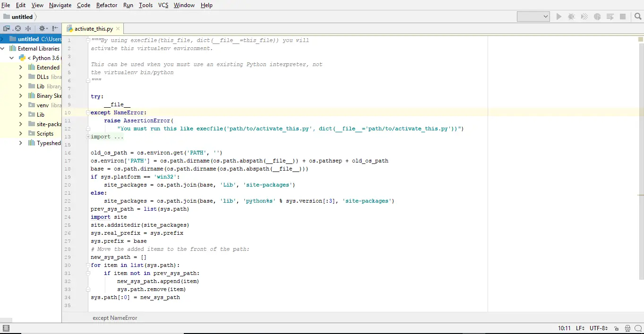Click the concurrency diagram run icon

610,17
